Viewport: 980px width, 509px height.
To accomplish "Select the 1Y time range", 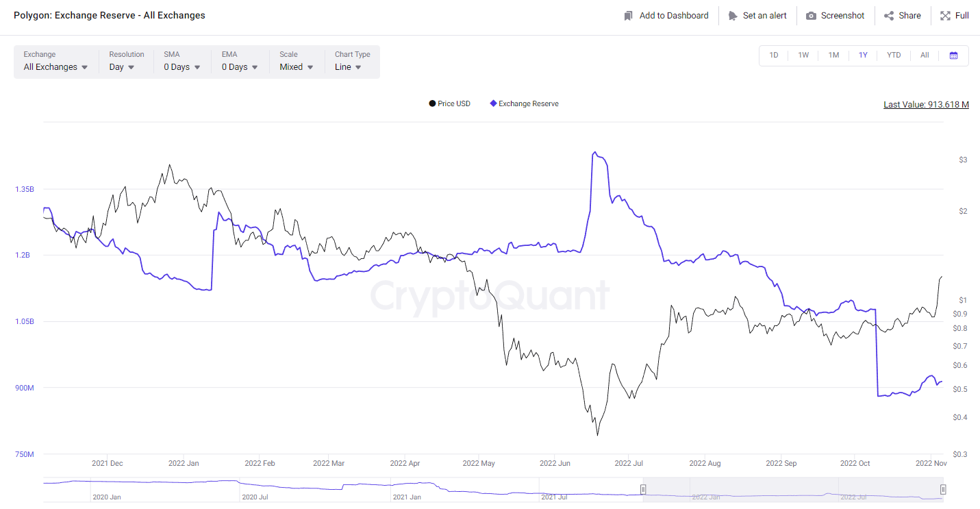I will [x=863, y=55].
